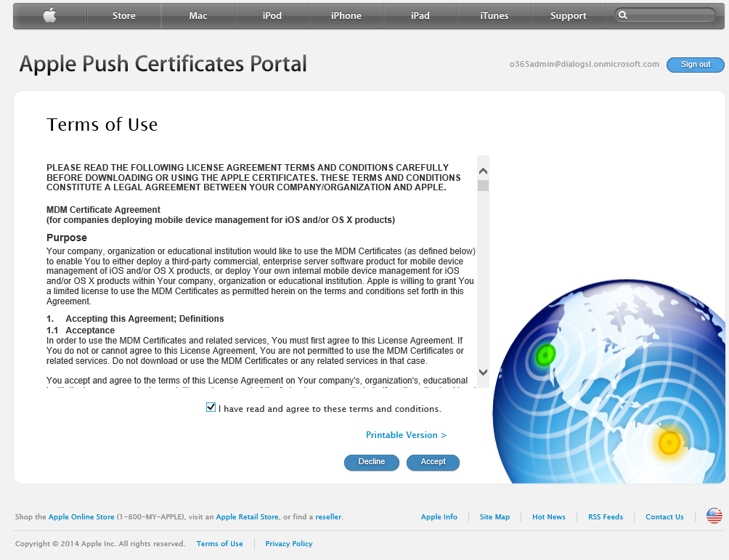Go to the iPod section

pos(272,16)
